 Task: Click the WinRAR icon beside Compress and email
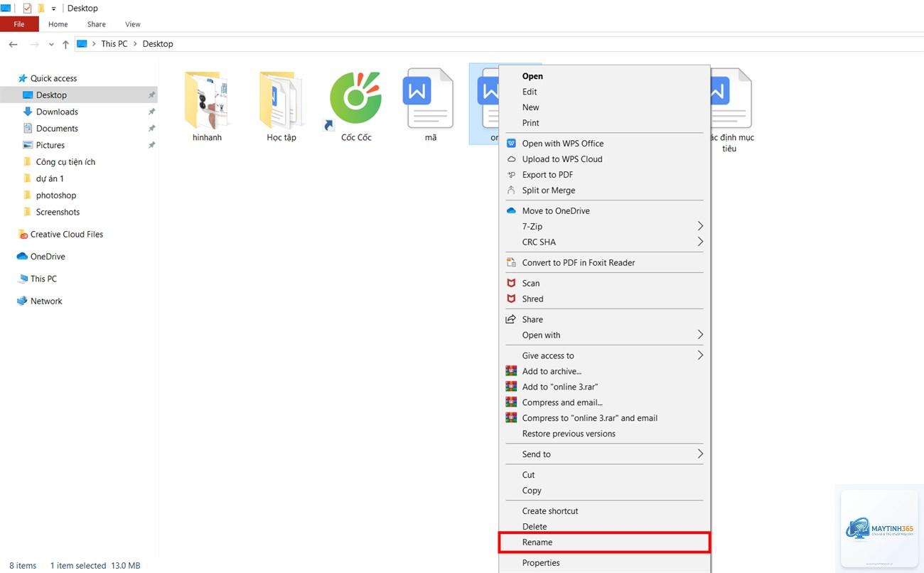[x=511, y=402]
